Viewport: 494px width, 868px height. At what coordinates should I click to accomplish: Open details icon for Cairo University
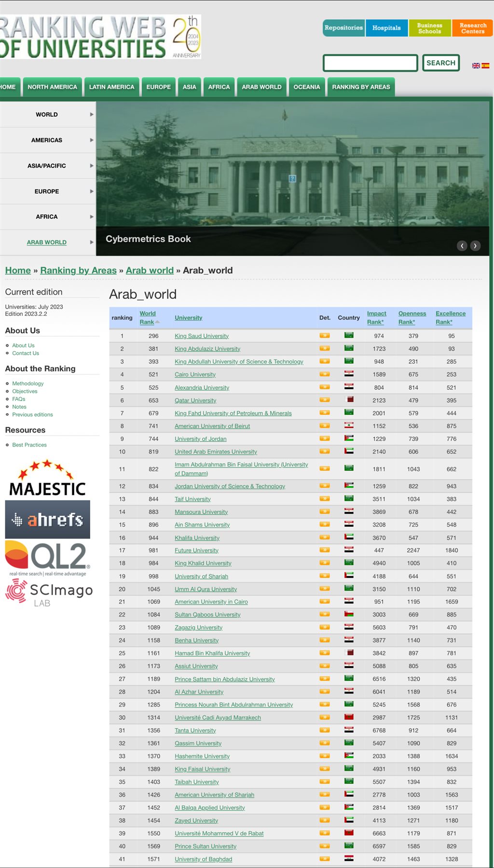(x=325, y=374)
